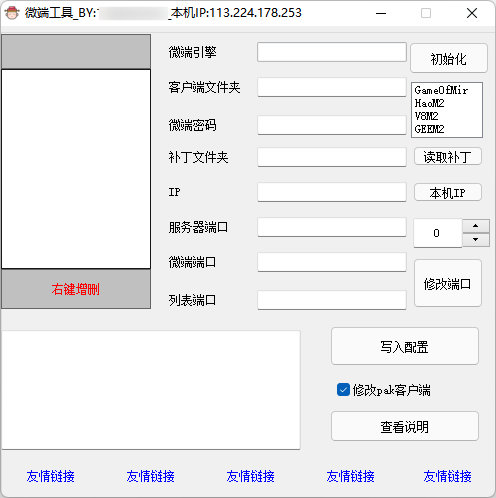
Task: Decrease the port spinner value with down arrow
Action: 476,240
